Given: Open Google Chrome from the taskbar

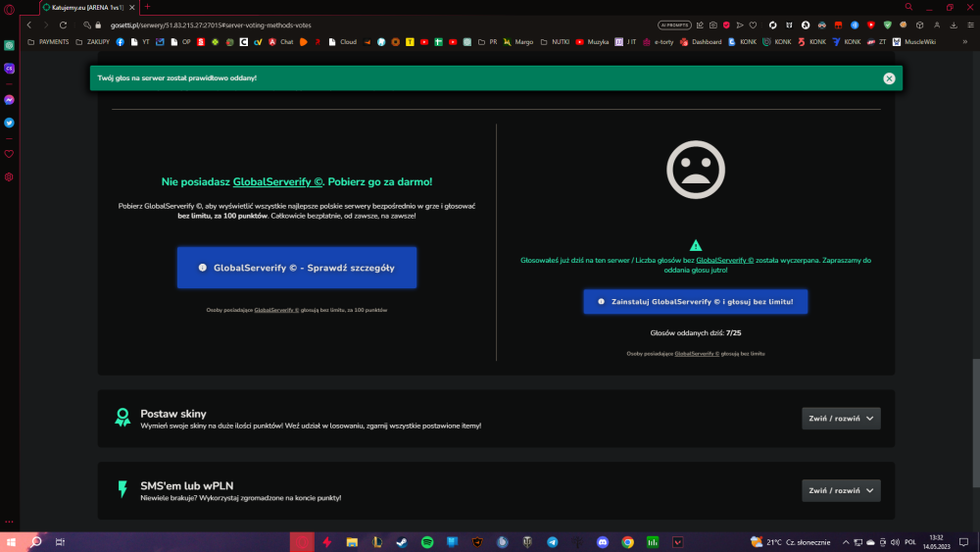Looking at the screenshot, I should tap(627, 542).
